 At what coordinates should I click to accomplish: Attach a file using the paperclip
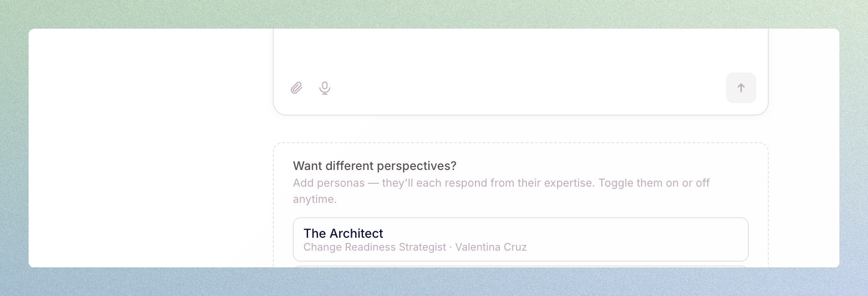tap(296, 88)
